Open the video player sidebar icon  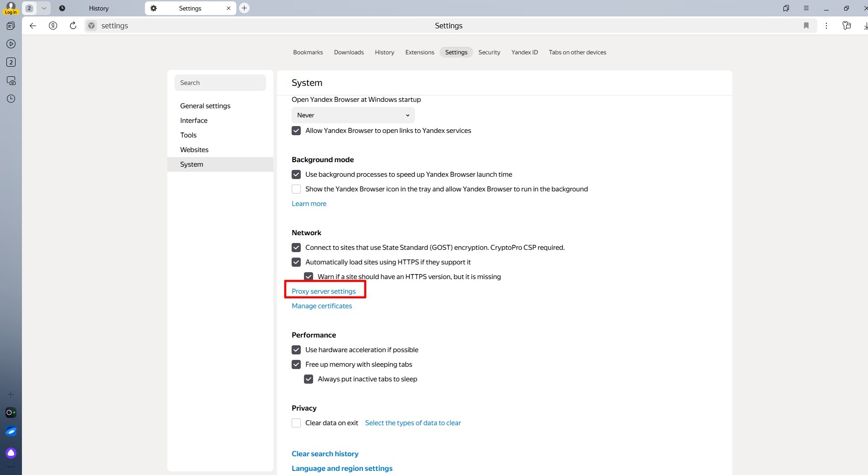click(11, 43)
